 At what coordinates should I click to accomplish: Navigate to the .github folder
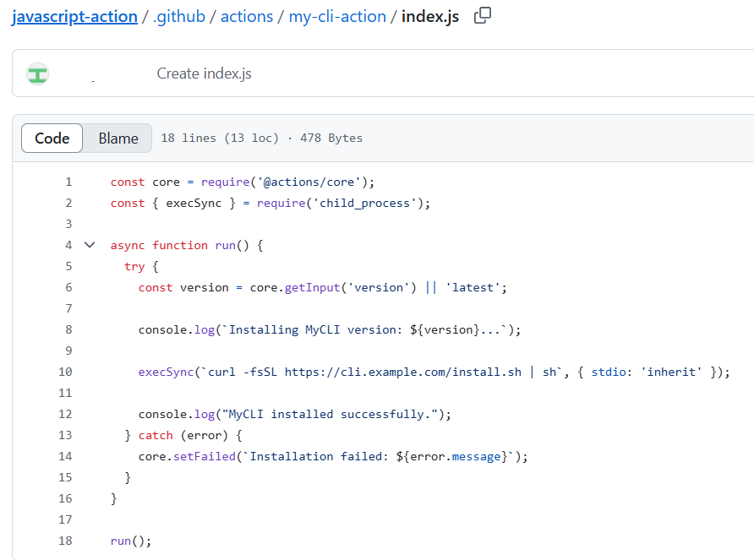point(179,16)
